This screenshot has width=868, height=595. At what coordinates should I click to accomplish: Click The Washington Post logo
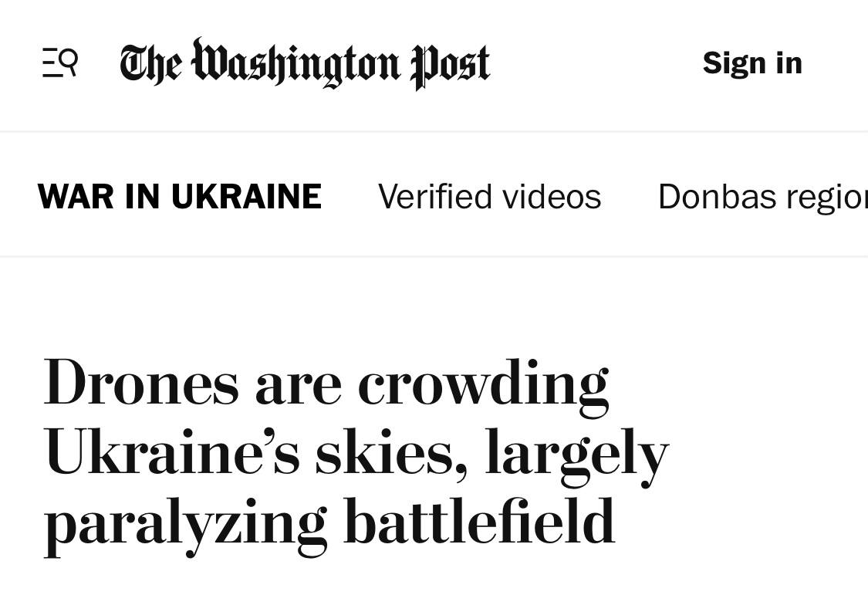point(305,63)
